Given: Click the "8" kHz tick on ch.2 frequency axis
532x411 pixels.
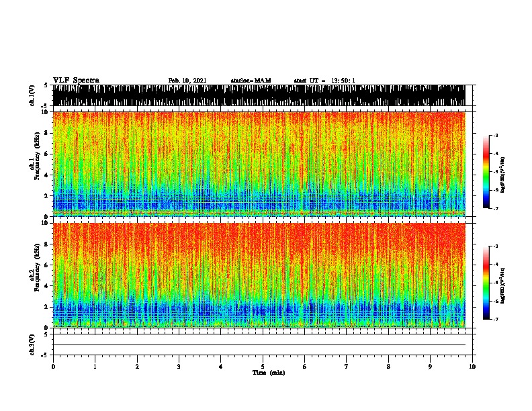Looking at the screenshot, I should point(47,244).
